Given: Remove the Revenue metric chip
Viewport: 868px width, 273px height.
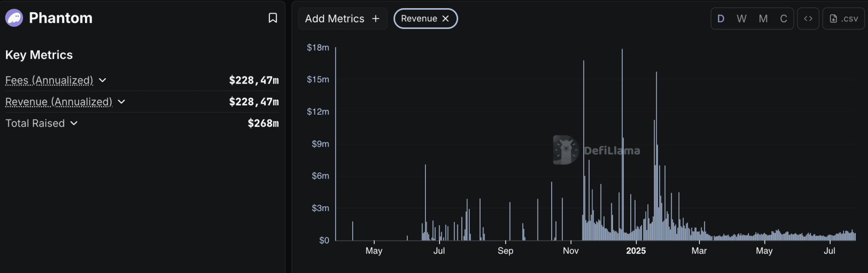Looking at the screenshot, I should pyautogui.click(x=445, y=19).
